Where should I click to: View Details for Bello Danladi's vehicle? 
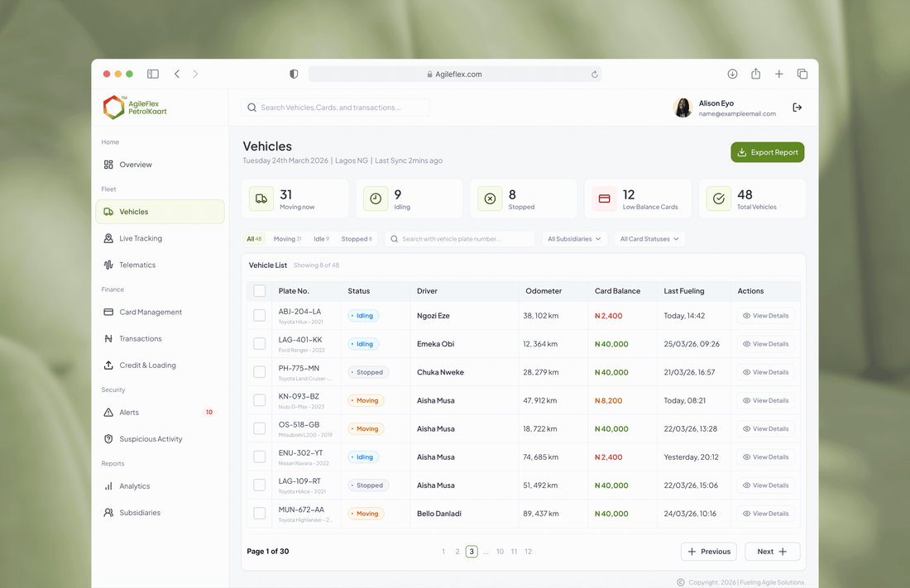click(765, 514)
